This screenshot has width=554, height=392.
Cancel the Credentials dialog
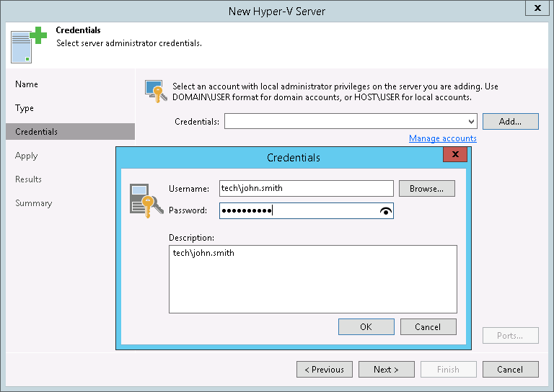pyautogui.click(x=428, y=326)
